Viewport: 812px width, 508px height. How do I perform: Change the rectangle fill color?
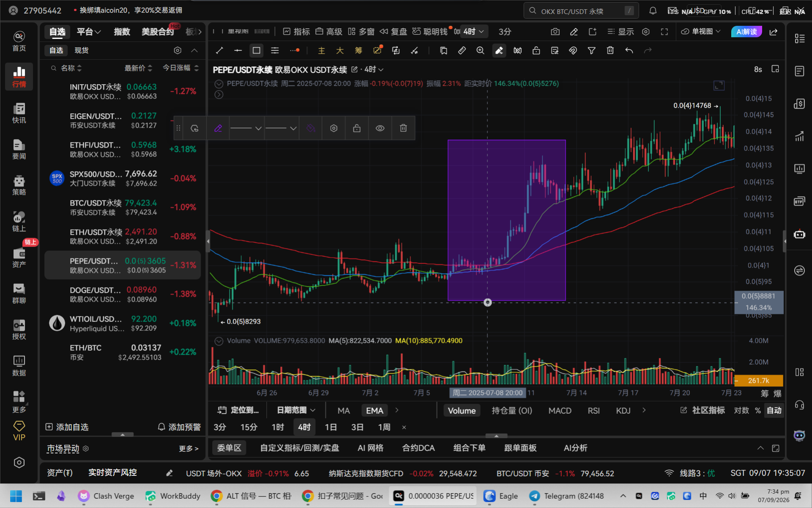point(311,128)
